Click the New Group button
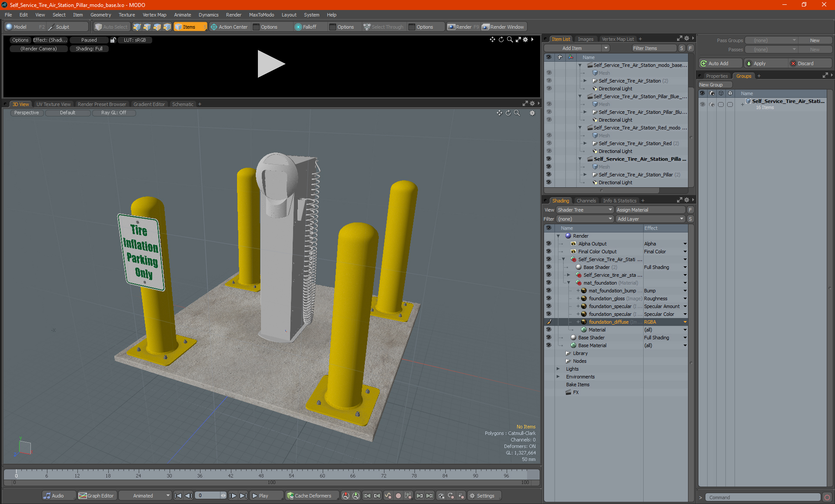Viewport: 835px width, 504px height. point(715,85)
